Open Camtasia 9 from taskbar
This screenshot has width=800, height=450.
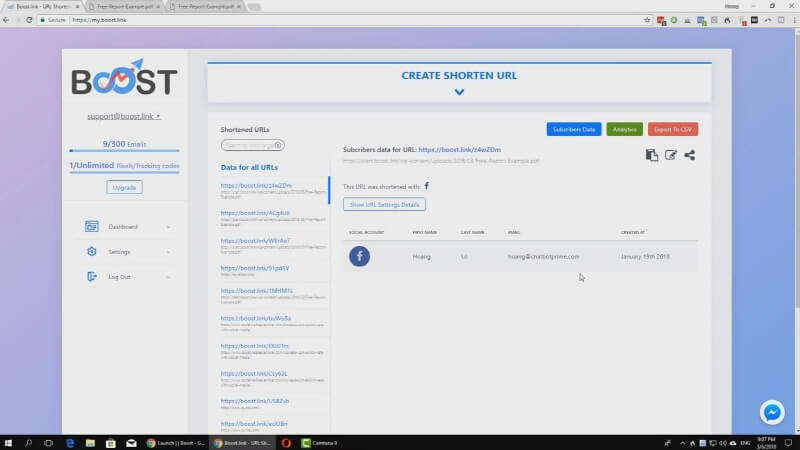(320, 443)
